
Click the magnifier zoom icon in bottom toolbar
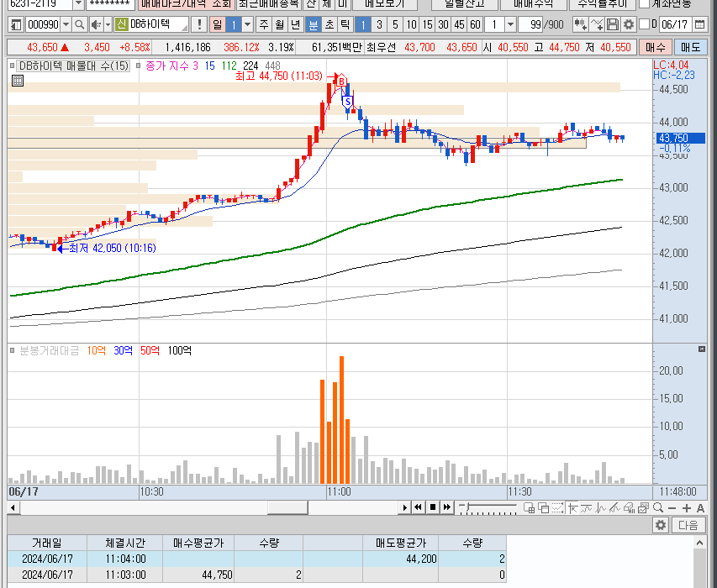pyautogui.click(x=658, y=507)
